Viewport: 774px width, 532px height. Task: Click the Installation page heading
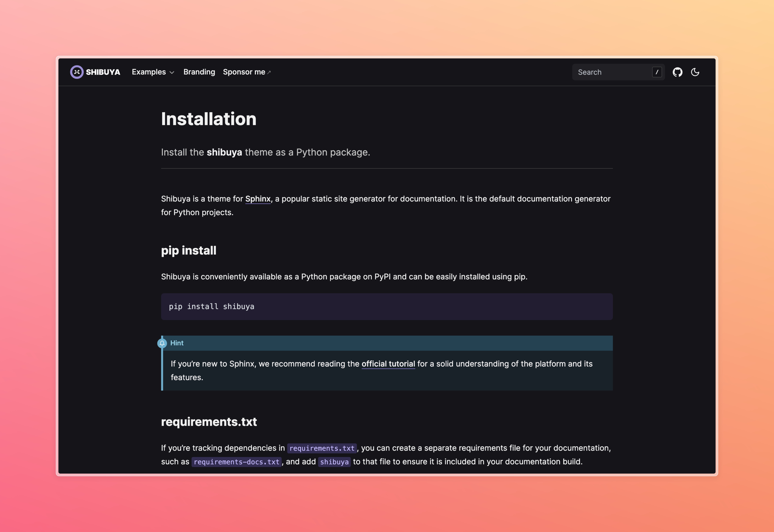point(209,119)
